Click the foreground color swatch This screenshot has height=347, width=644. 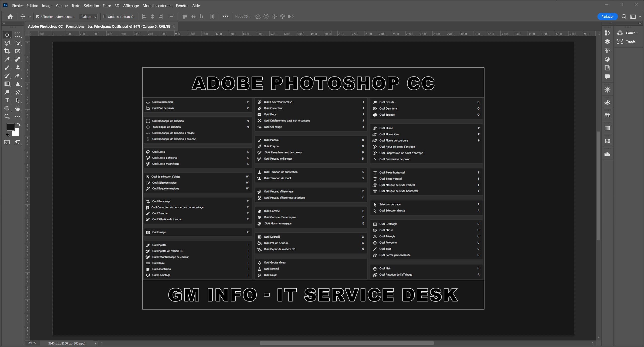click(10, 127)
